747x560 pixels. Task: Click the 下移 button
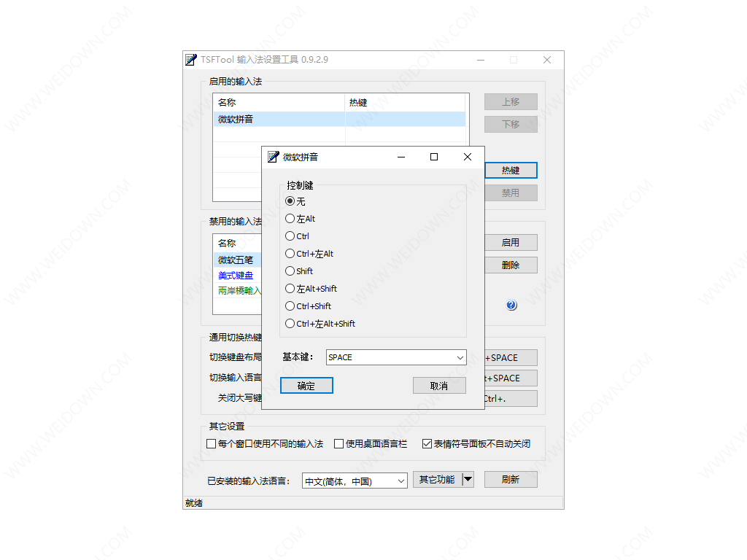(x=511, y=124)
